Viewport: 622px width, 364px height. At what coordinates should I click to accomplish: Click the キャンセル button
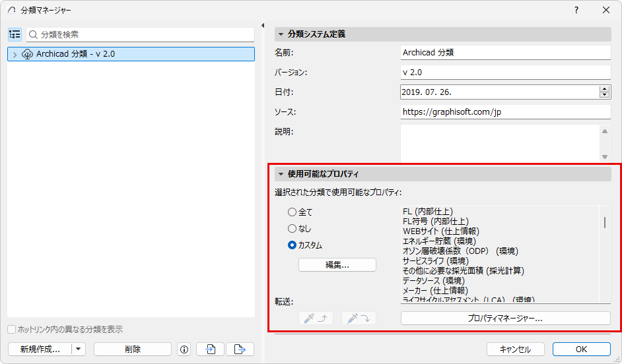pyautogui.click(x=515, y=349)
